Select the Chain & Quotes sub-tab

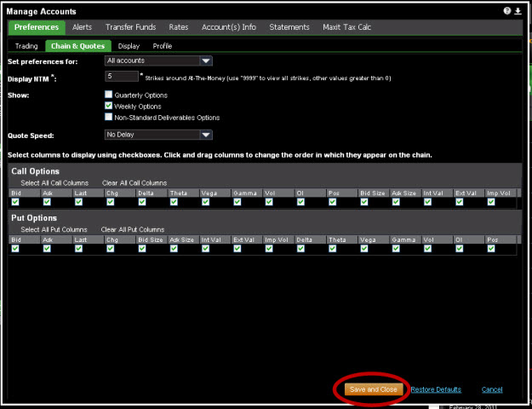78,46
